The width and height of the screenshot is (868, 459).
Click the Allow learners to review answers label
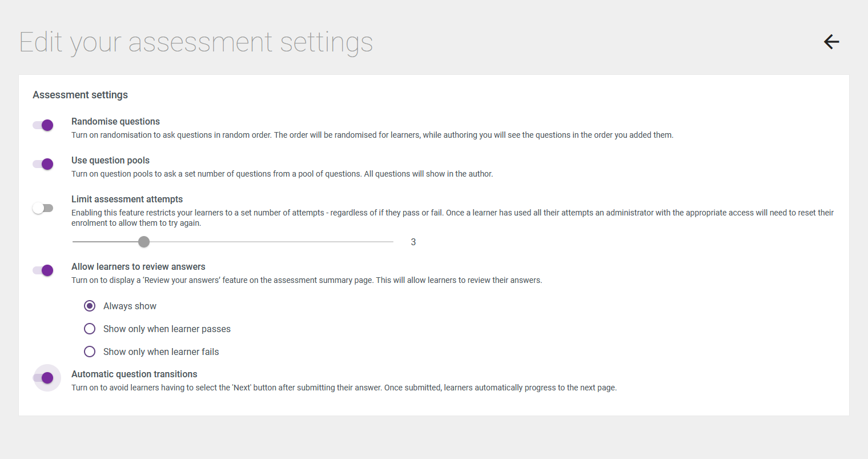click(x=138, y=266)
